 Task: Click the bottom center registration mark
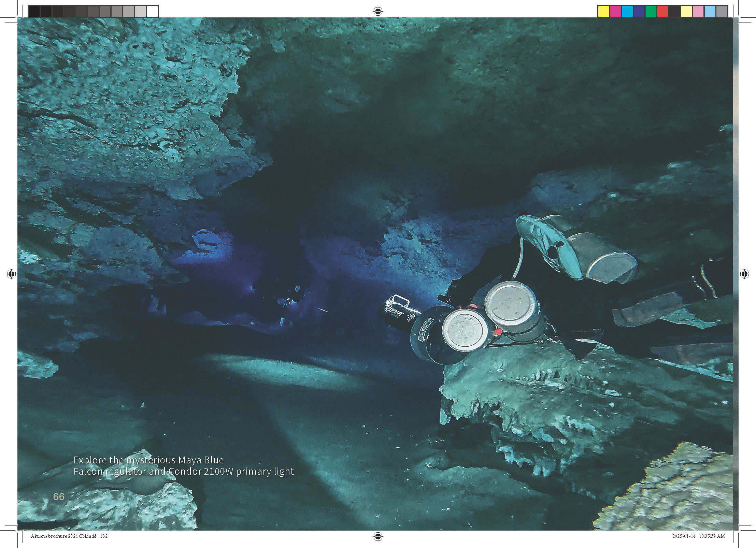[x=378, y=536]
